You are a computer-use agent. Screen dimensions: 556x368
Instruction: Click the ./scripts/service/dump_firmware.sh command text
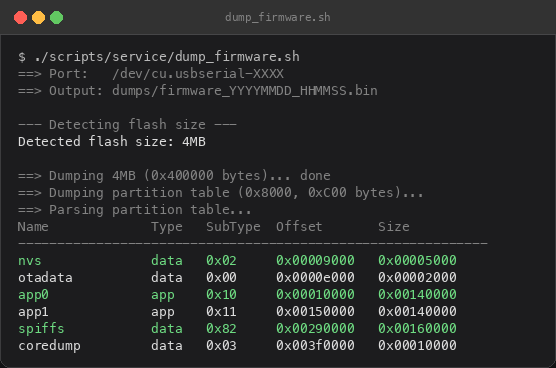[x=167, y=57]
